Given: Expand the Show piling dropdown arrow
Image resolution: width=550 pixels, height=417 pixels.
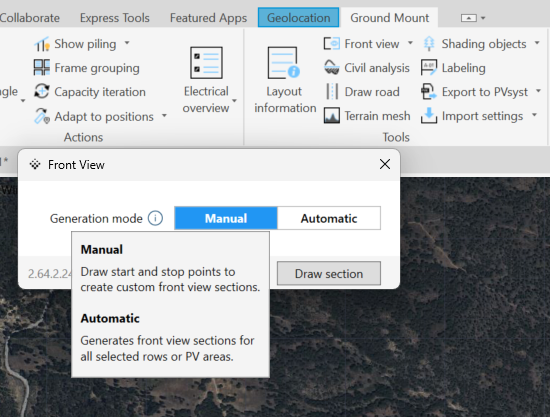Looking at the screenshot, I should click(x=127, y=43).
